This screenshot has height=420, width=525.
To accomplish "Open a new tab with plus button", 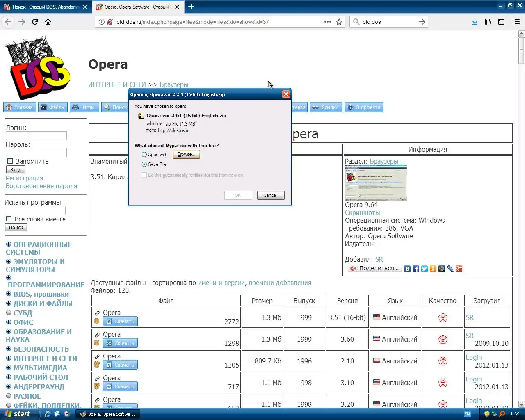I will pos(191,7).
